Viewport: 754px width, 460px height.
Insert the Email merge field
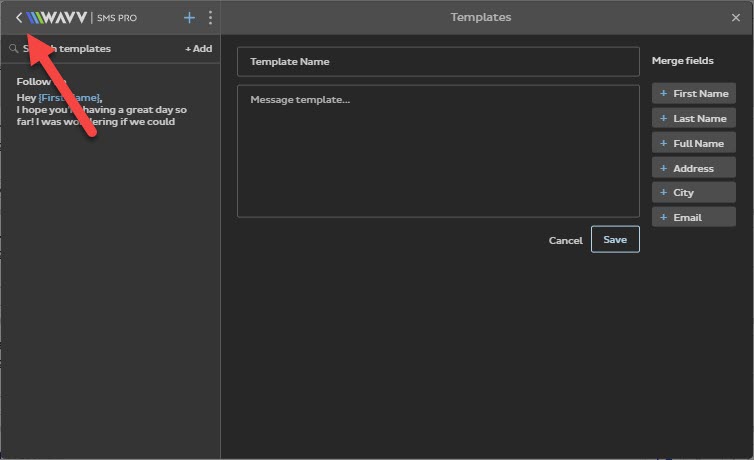coord(693,217)
